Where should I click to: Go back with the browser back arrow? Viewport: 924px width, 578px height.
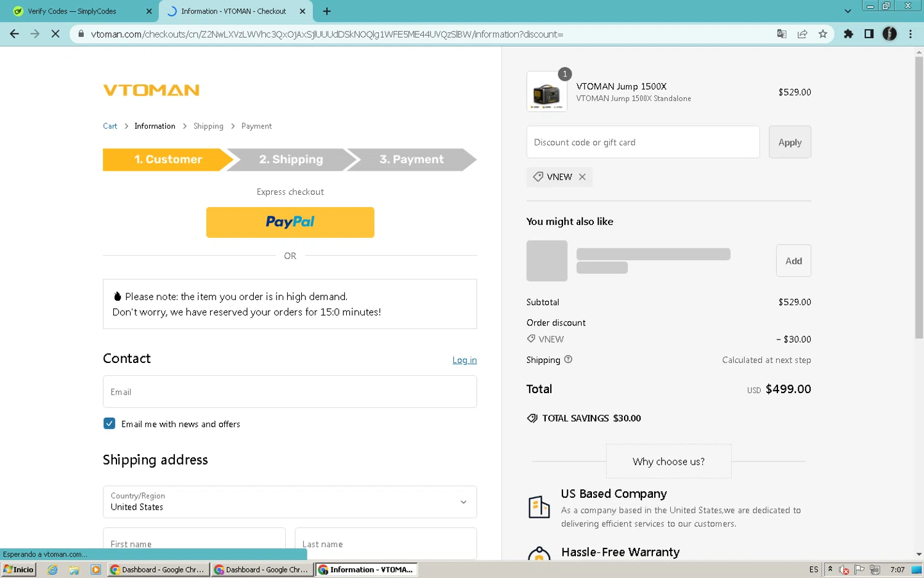(x=14, y=34)
